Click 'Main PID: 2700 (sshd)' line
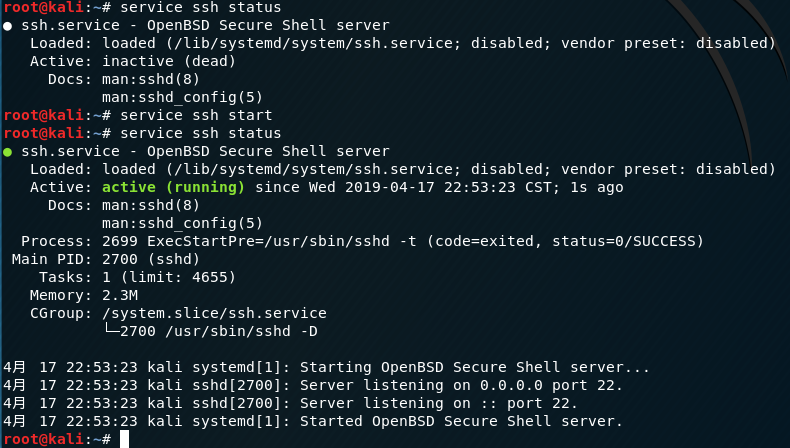Image resolution: width=790 pixels, height=448 pixels. (106, 259)
